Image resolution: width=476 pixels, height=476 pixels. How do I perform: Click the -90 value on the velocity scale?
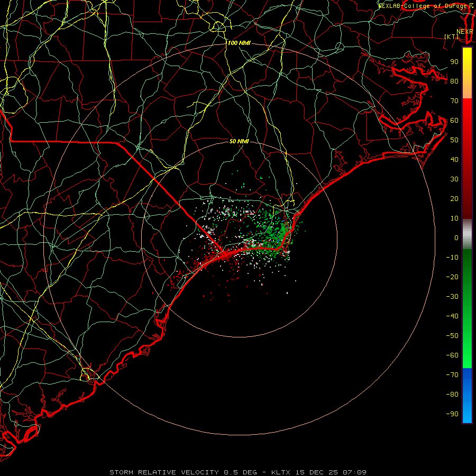coord(452,414)
